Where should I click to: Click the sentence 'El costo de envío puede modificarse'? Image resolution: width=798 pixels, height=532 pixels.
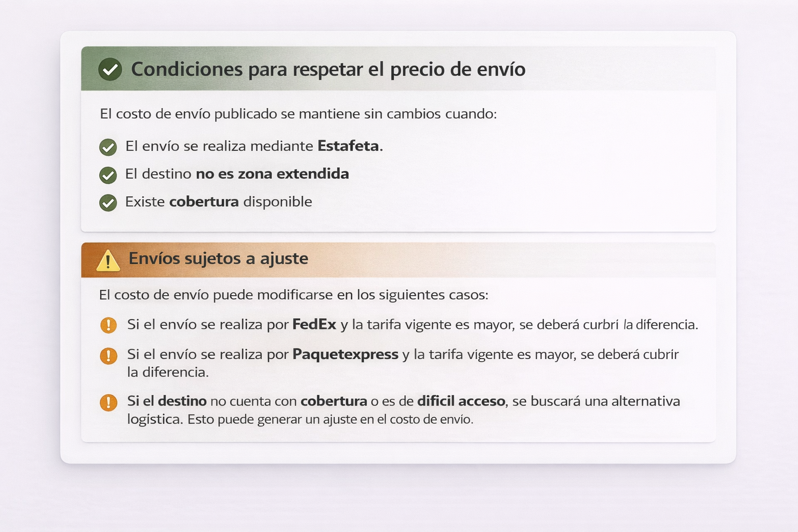(x=294, y=295)
